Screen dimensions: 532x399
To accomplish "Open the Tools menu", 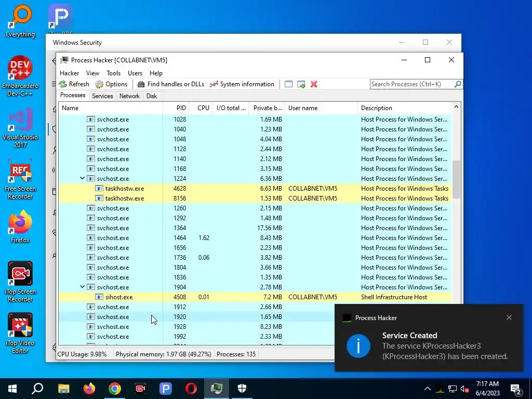I will point(113,73).
